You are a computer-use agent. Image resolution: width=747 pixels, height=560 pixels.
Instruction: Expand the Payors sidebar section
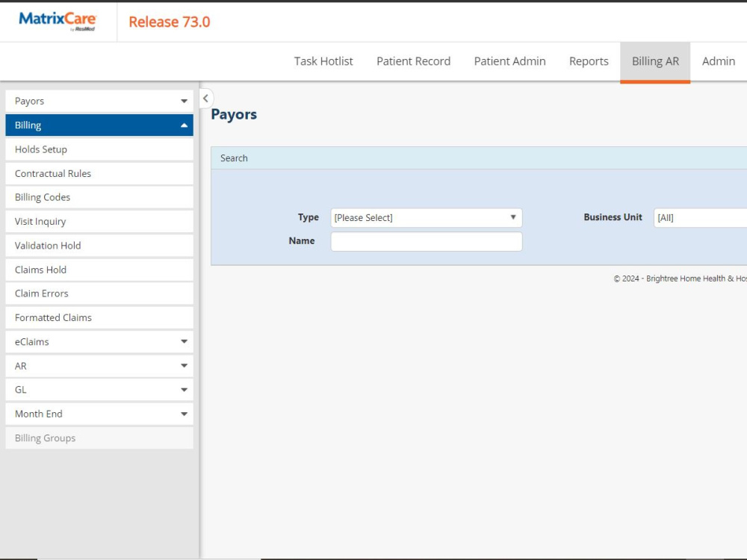click(x=99, y=101)
